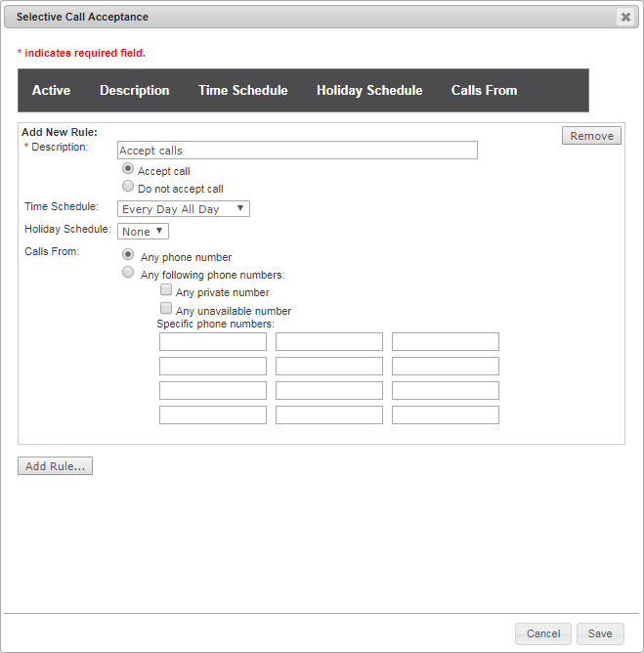Open the Holiday Schedule dropdown
This screenshot has width=644, height=653.
click(143, 231)
